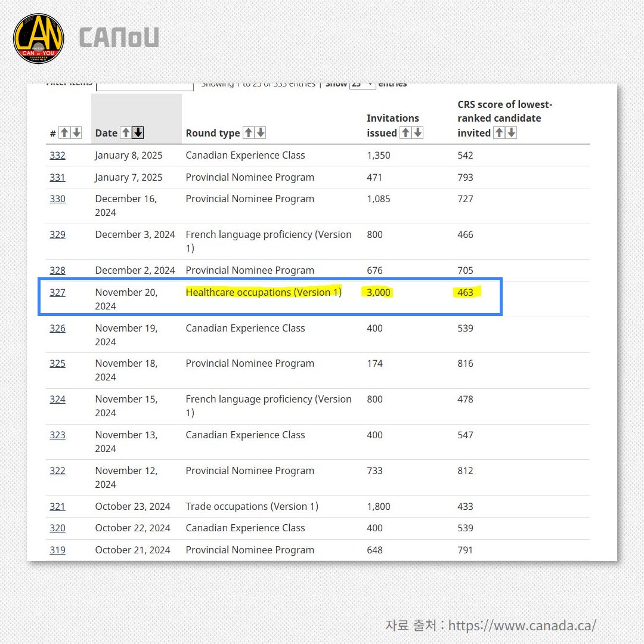Sort CRS score column ascending arrow
This screenshot has width=644, height=644.
point(499,133)
